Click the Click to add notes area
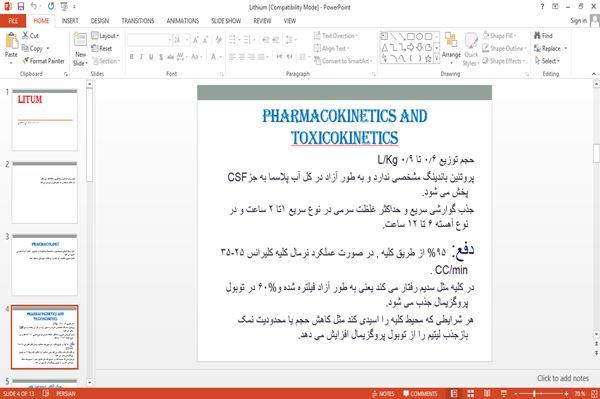The height and width of the screenshot is (399, 600). (563, 378)
